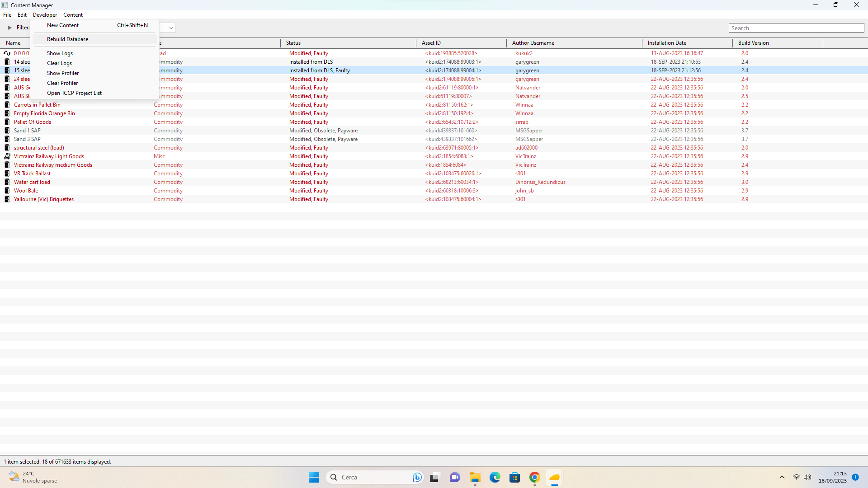
Task: Launch Microsoft Edge from taskbar
Action: [495, 477]
